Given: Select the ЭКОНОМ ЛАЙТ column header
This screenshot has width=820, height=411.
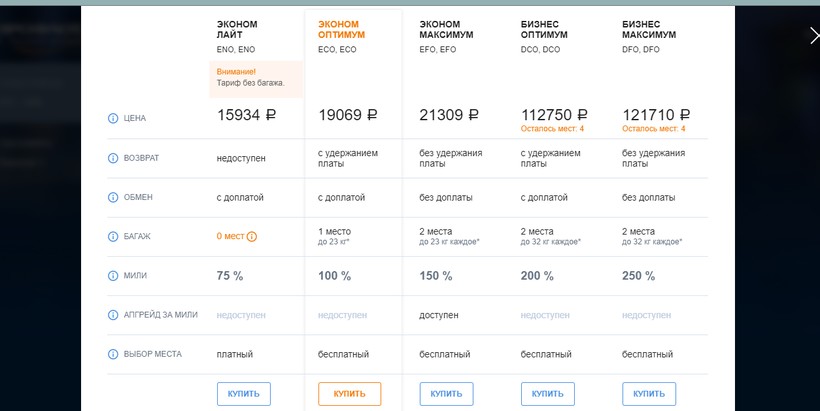Looking at the screenshot, I should click(x=237, y=29).
